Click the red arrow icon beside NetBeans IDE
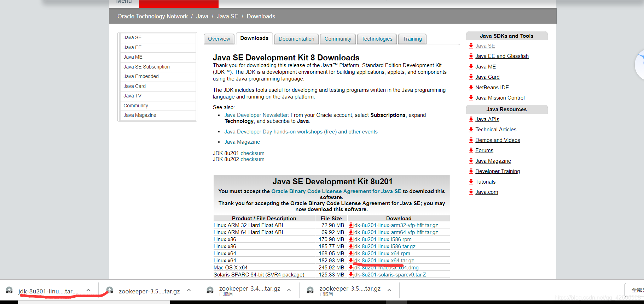The height and width of the screenshot is (304, 644). pos(471,88)
